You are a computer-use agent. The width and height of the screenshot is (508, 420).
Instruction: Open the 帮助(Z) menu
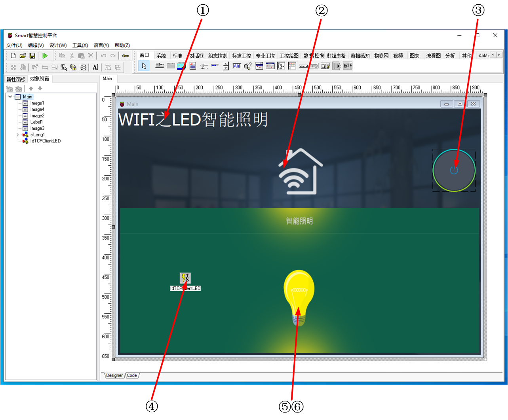[x=122, y=45]
